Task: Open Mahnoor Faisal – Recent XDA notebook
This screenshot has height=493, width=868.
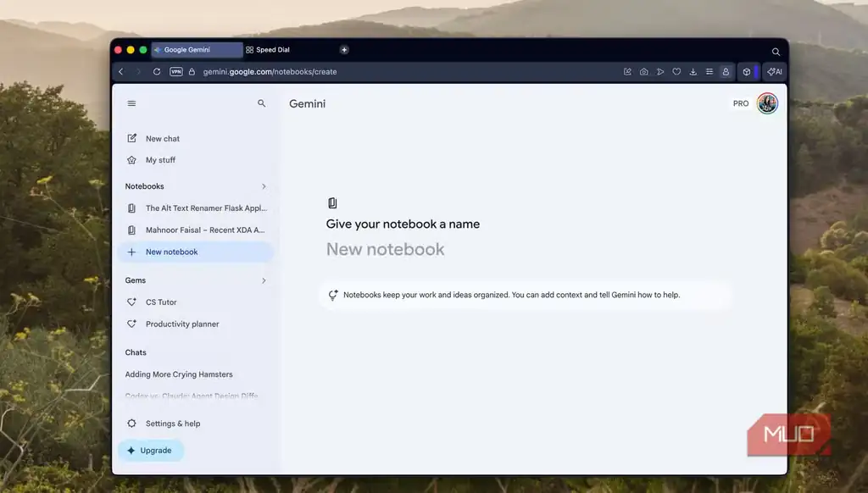Action: coord(196,230)
